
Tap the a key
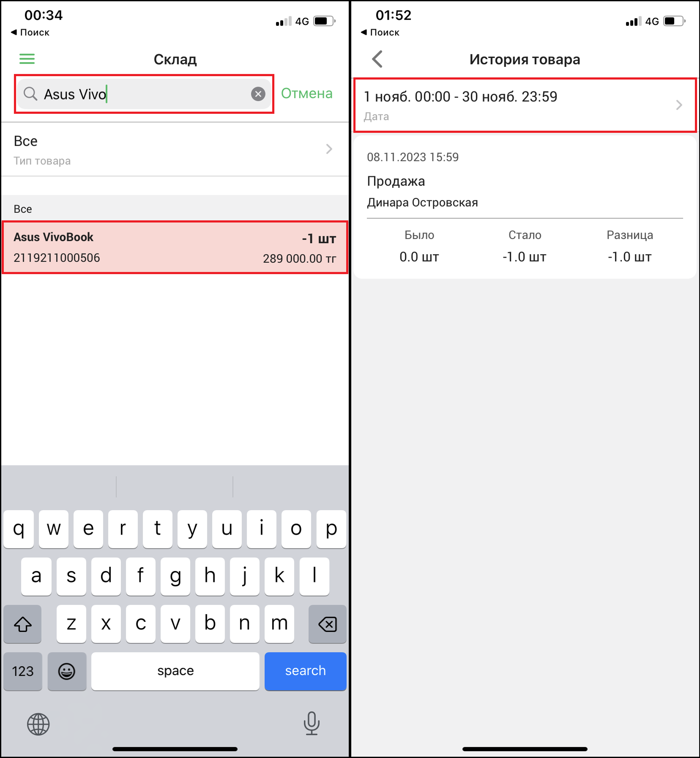pos(36,576)
